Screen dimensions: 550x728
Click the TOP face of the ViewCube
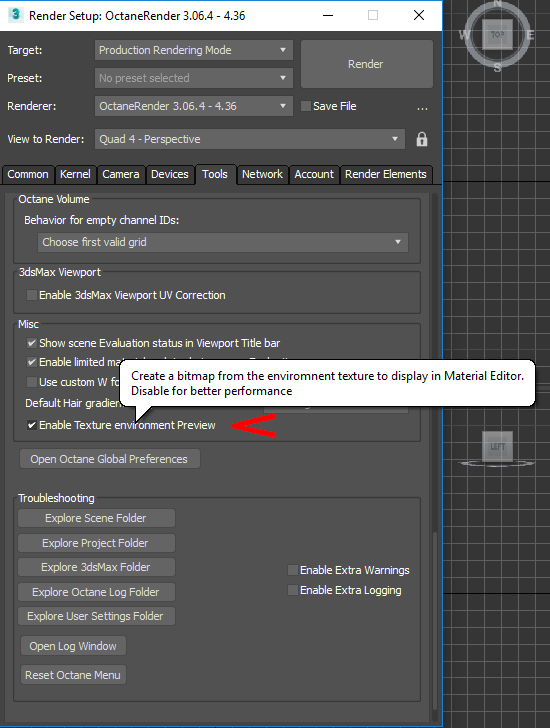point(497,34)
